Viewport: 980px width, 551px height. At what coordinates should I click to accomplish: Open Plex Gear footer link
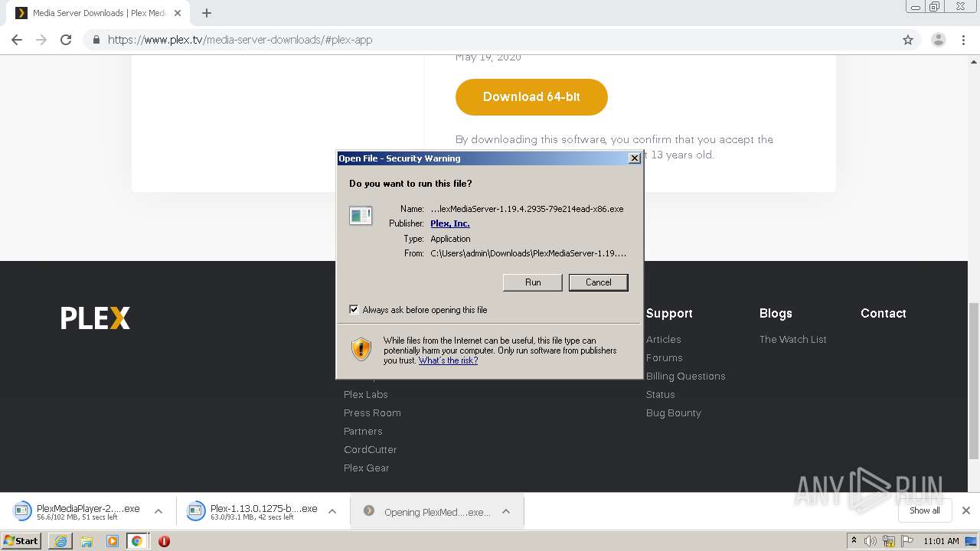coord(367,468)
